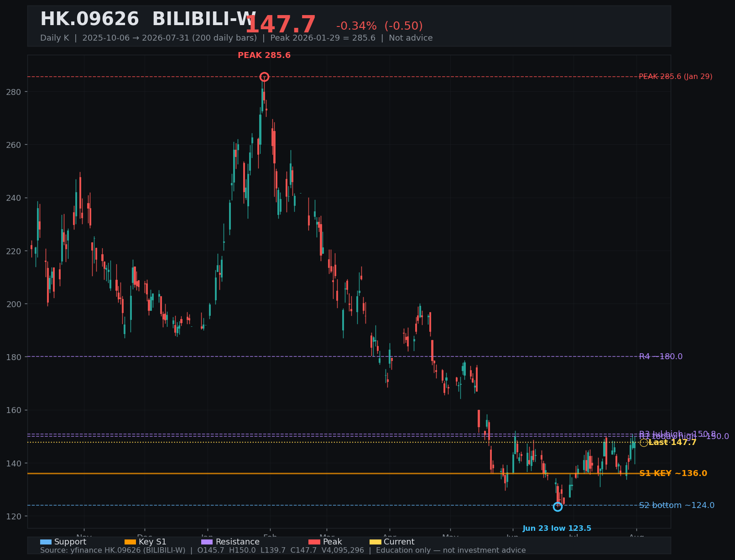This screenshot has width=735, height=560.
Task: Click the yellow Last price circle marker
Action: (644, 443)
